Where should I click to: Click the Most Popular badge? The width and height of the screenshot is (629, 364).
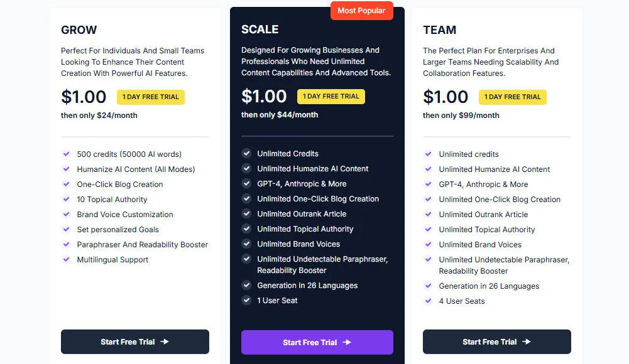point(361,11)
